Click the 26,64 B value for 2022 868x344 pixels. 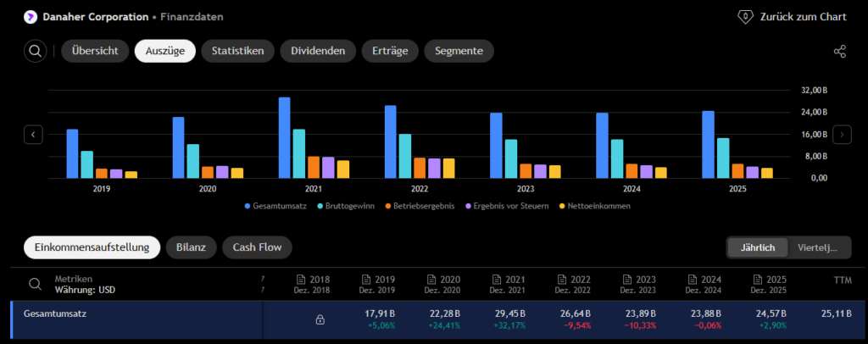tap(576, 313)
